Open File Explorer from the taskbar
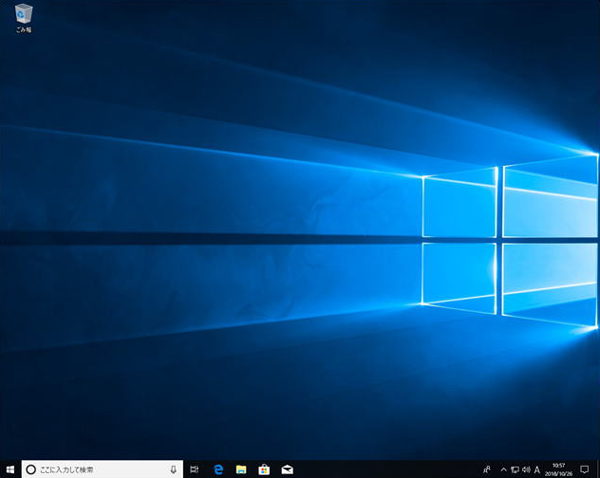This screenshot has width=600, height=478. click(241, 469)
